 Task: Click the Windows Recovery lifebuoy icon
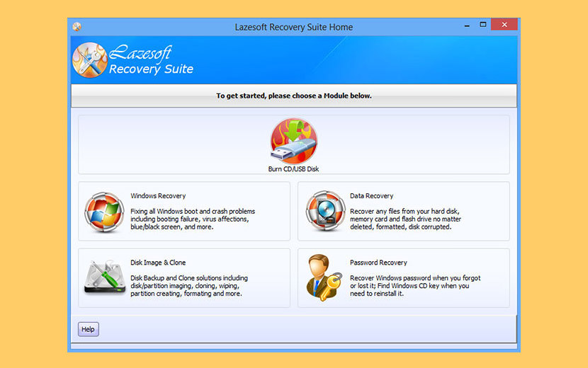[x=104, y=212]
